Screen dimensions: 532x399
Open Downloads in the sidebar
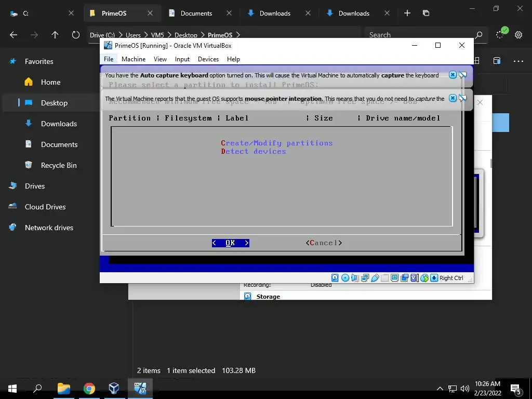coord(59,124)
